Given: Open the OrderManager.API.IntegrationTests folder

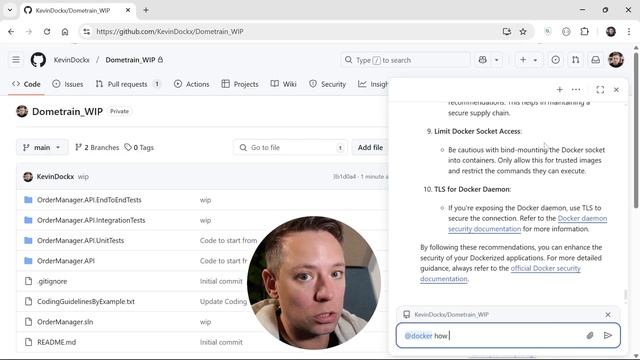Looking at the screenshot, I should [91, 220].
